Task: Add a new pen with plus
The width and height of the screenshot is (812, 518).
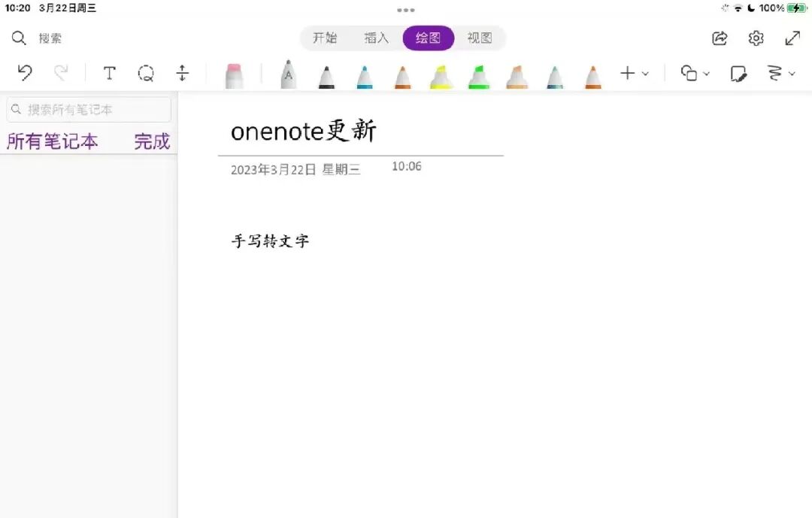Action: coord(627,73)
